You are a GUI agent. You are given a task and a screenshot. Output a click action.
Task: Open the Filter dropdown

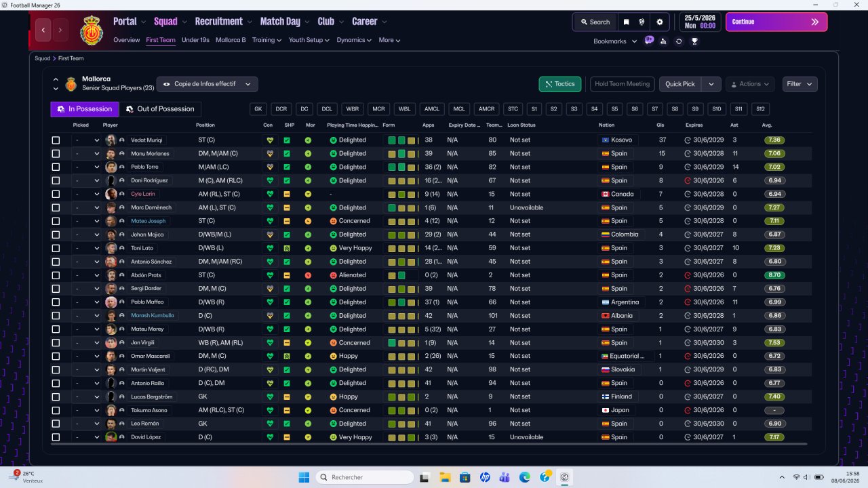click(800, 84)
